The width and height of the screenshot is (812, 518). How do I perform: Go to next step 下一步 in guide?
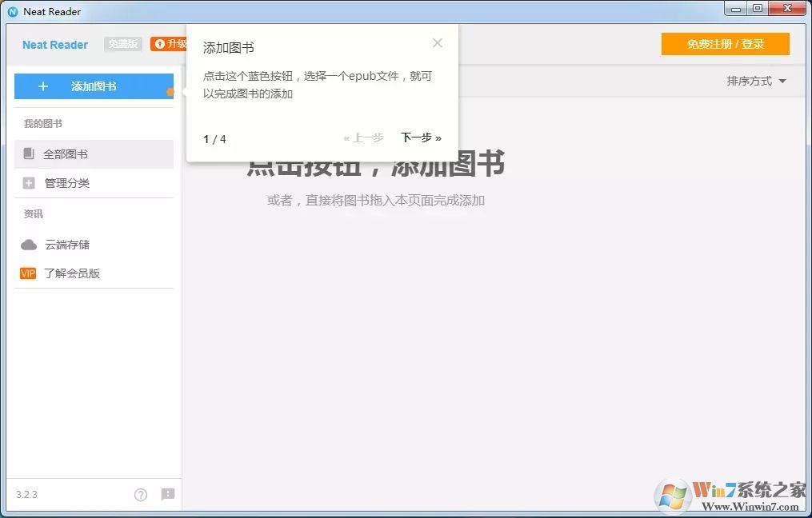[421, 137]
